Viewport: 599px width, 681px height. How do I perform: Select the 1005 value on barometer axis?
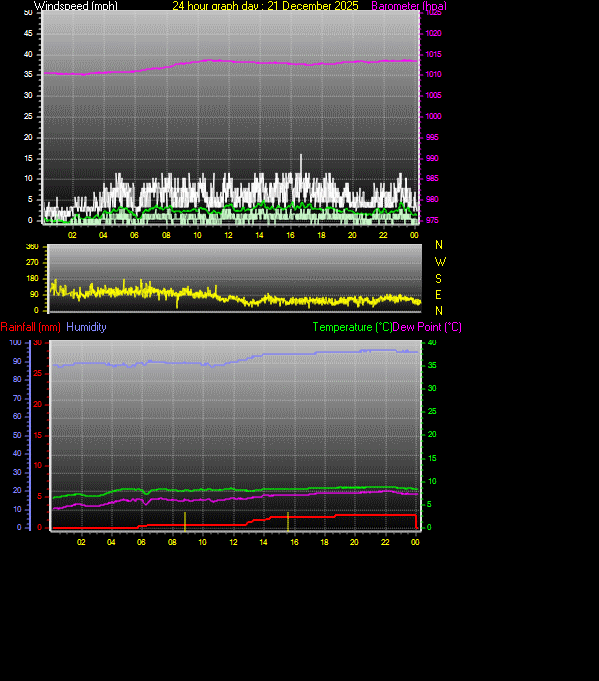click(x=434, y=96)
